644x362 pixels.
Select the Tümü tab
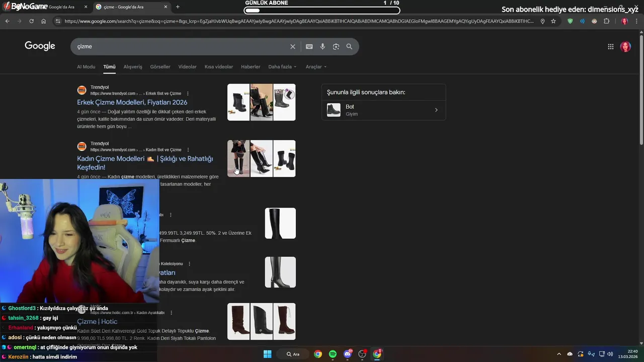tap(109, 66)
